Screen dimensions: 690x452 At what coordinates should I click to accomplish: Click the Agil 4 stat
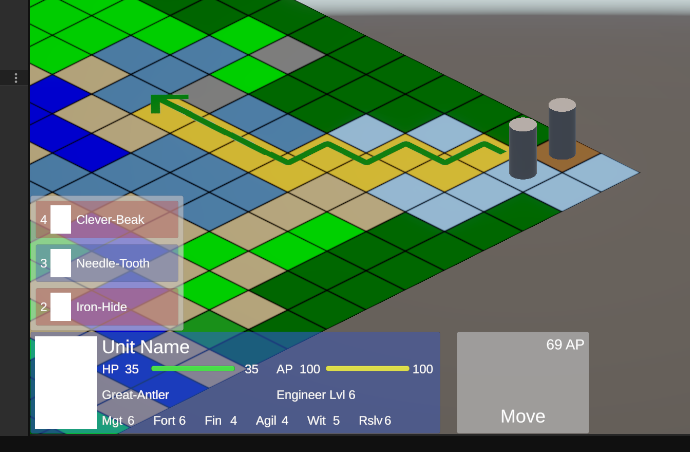[272, 421]
